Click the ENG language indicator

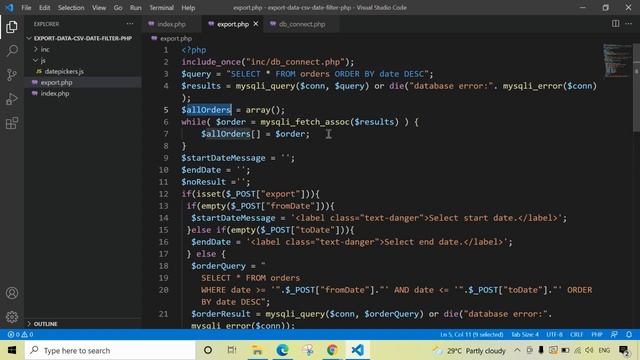point(604,350)
